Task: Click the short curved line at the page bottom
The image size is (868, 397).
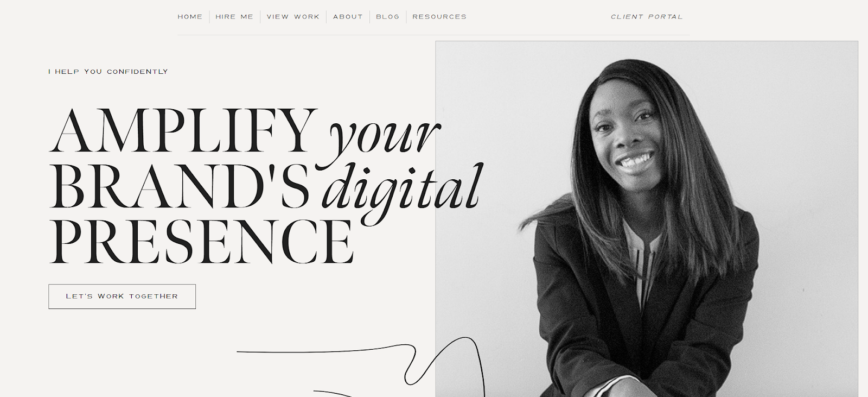Action: click(x=334, y=393)
